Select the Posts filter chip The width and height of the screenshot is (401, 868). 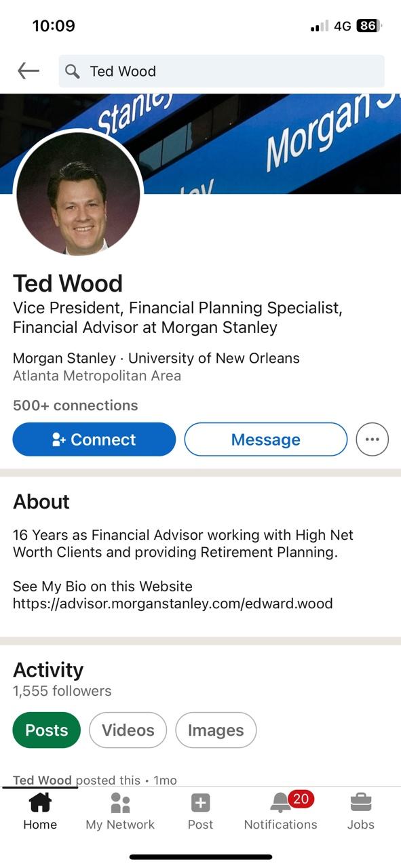click(47, 730)
